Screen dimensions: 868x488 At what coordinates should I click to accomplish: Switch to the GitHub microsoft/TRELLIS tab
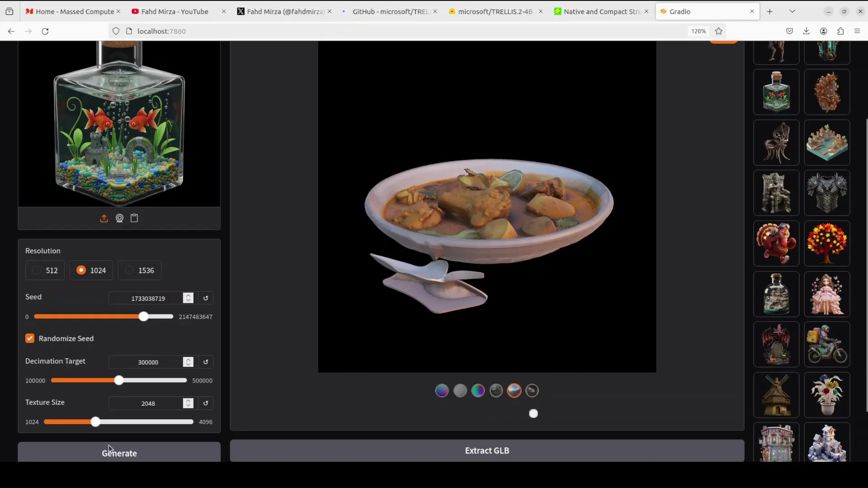[390, 11]
